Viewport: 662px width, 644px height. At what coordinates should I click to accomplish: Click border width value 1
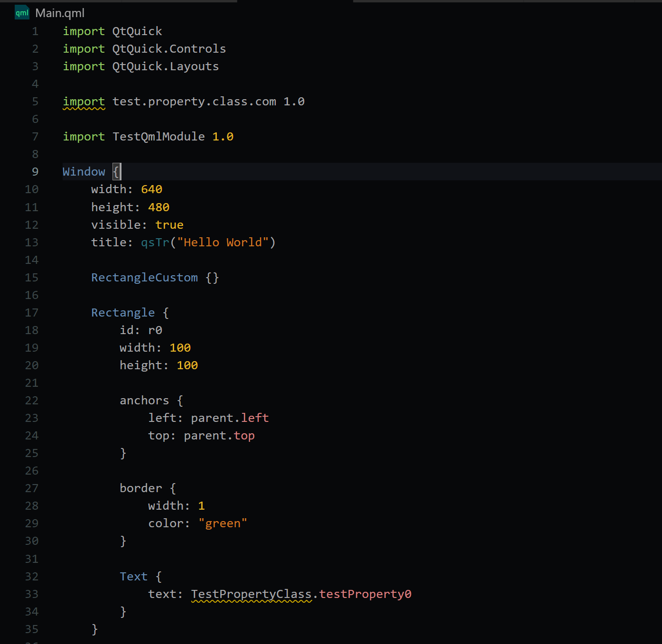pyautogui.click(x=201, y=506)
